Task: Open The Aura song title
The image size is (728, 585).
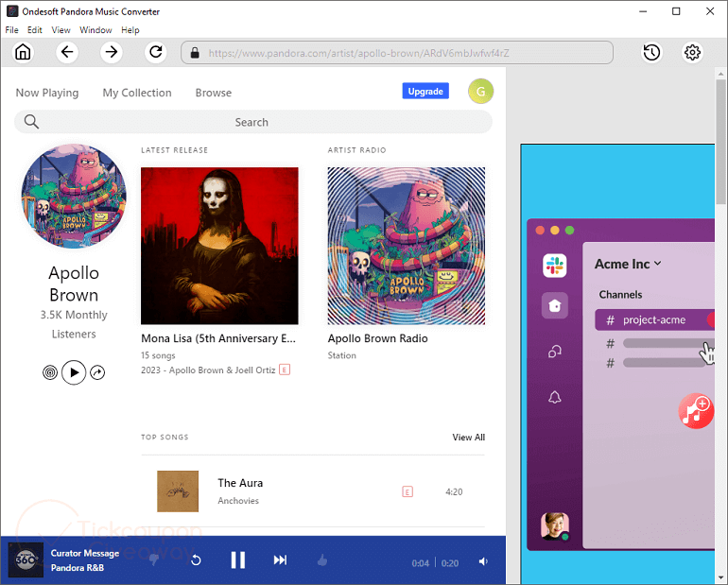Action: click(240, 483)
